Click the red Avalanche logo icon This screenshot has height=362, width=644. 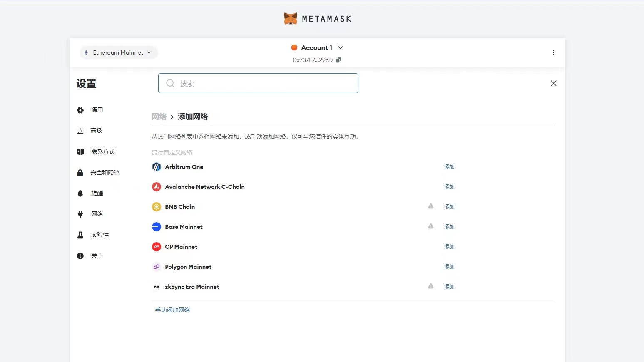157,187
